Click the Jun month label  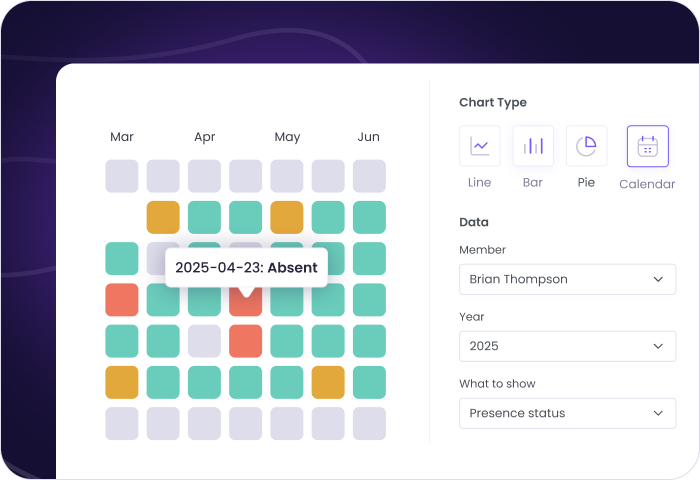tap(369, 137)
